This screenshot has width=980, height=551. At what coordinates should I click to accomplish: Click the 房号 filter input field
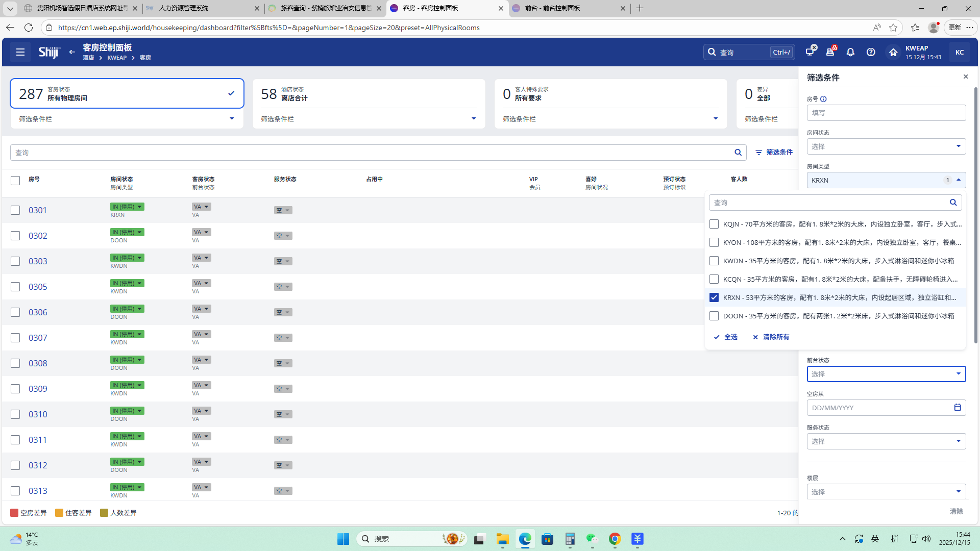[886, 113]
